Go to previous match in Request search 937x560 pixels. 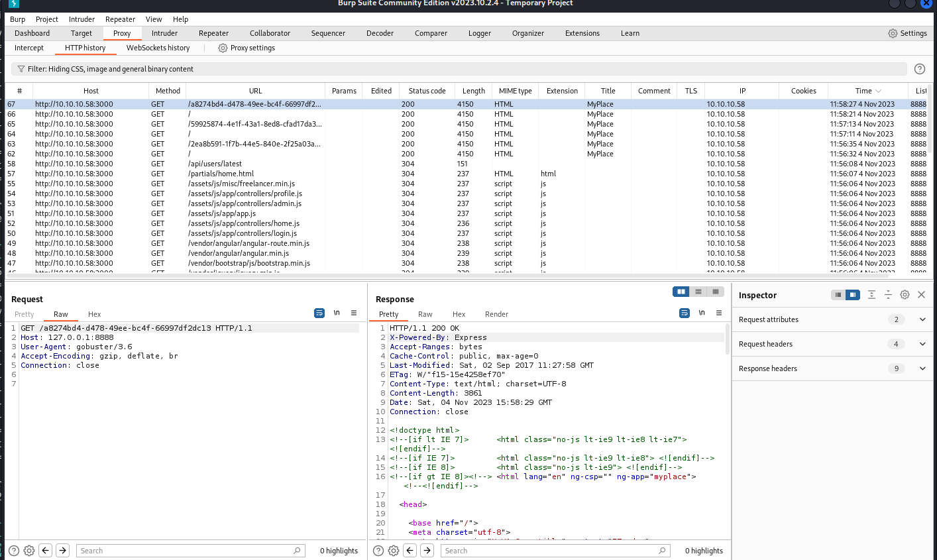tap(46, 551)
